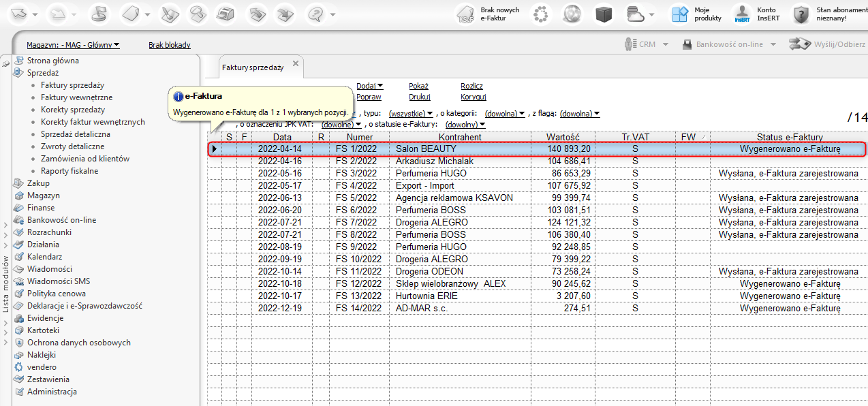
Task: Open Moje produkty
Action: (696, 14)
